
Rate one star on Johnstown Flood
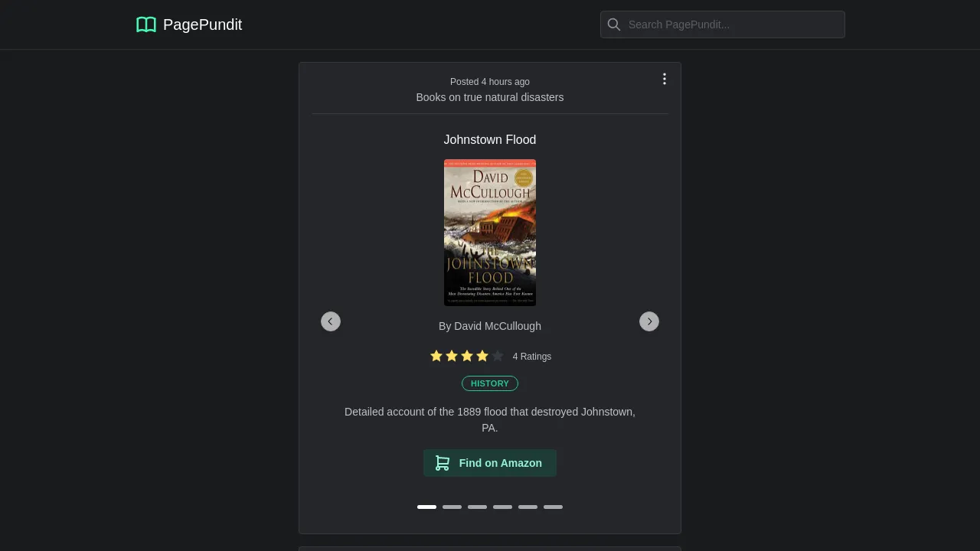pos(436,356)
